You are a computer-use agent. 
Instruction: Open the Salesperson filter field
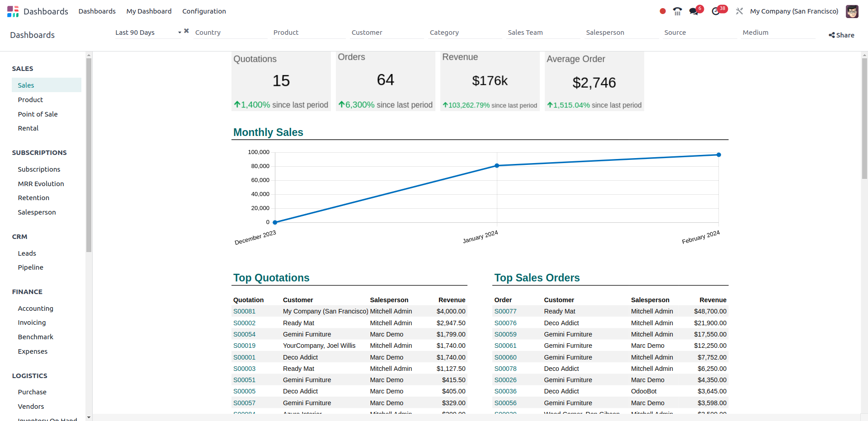click(x=622, y=33)
